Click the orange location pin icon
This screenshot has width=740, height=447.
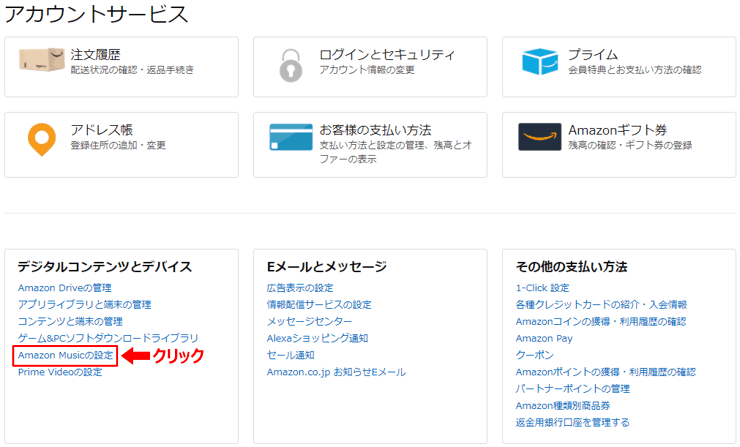42,139
